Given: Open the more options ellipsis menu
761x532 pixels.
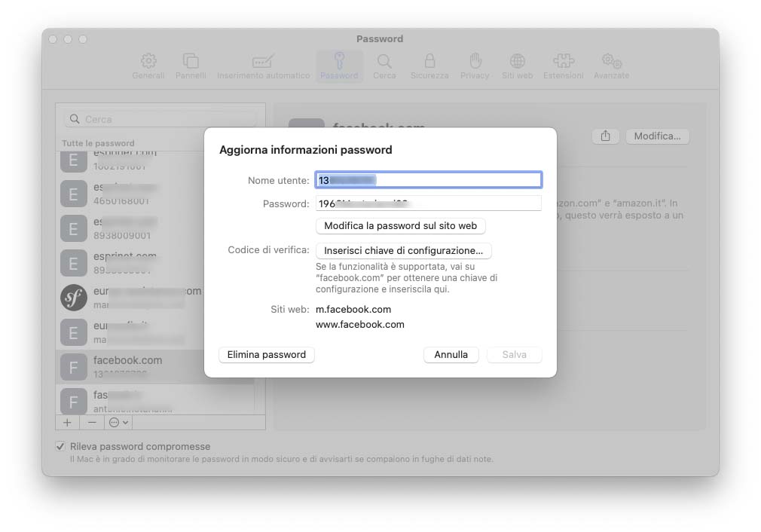Looking at the screenshot, I should point(118,422).
